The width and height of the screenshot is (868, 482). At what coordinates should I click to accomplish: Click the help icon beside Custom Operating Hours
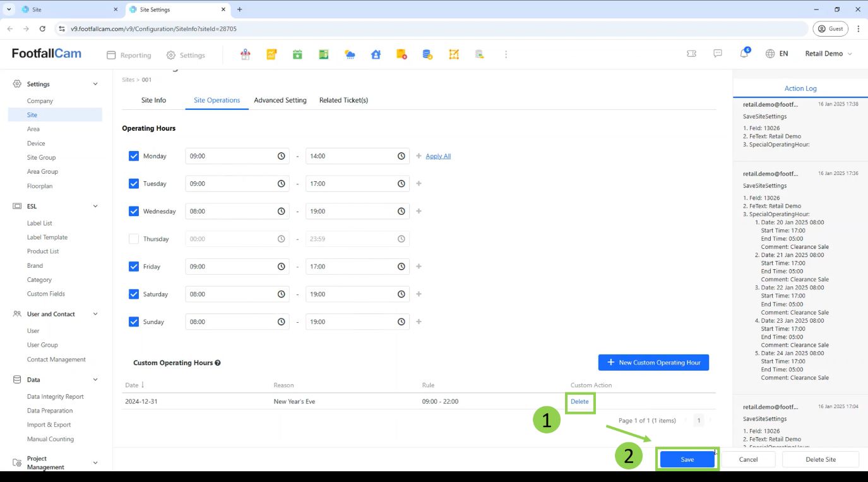click(218, 363)
